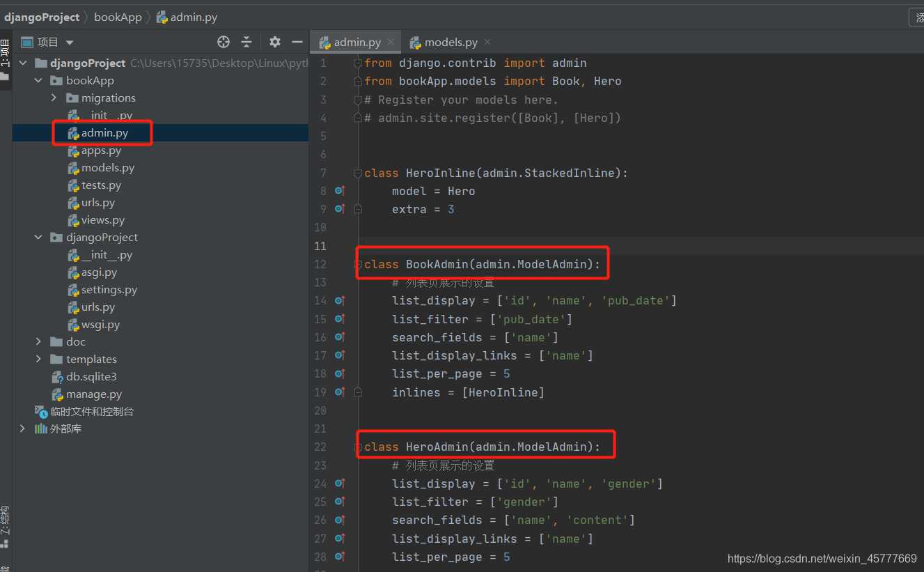The image size is (924, 572).
Task: Click the collapse all icon in project panel
Action: coord(246,42)
